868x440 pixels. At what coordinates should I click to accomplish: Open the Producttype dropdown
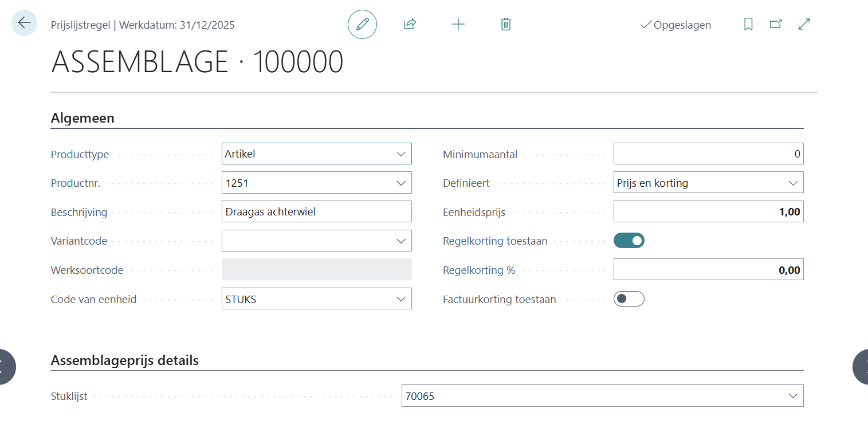pos(400,154)
